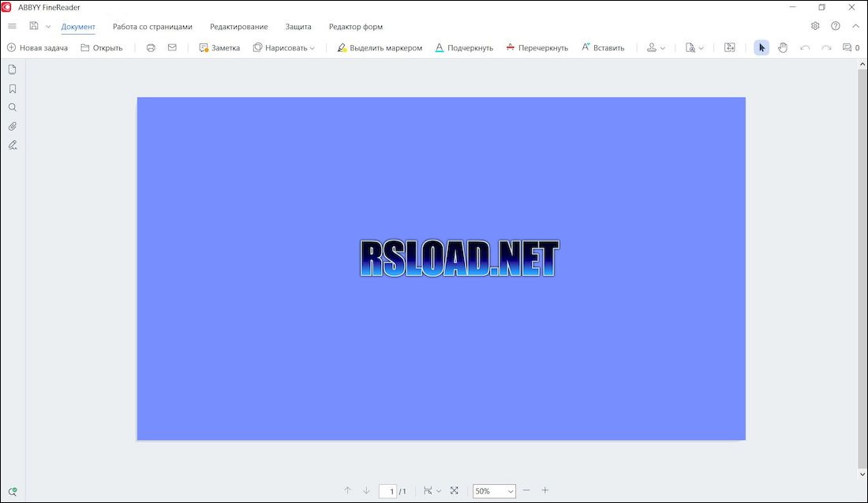Open the Pages panel in sidebar
Image resolution: width=868 pixels, height=503 pixels.
(x=12, y=69)
